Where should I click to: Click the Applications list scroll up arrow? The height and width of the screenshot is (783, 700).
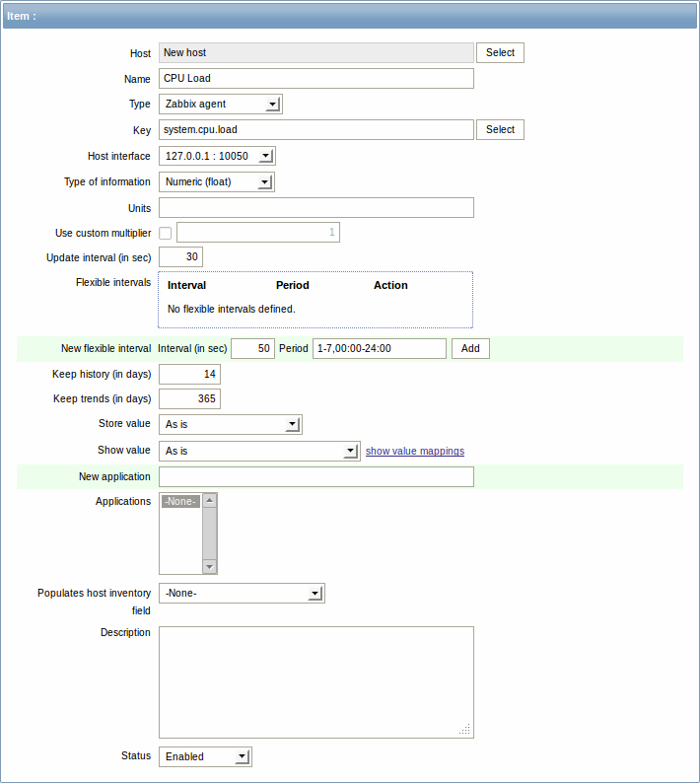click(210, 500)
